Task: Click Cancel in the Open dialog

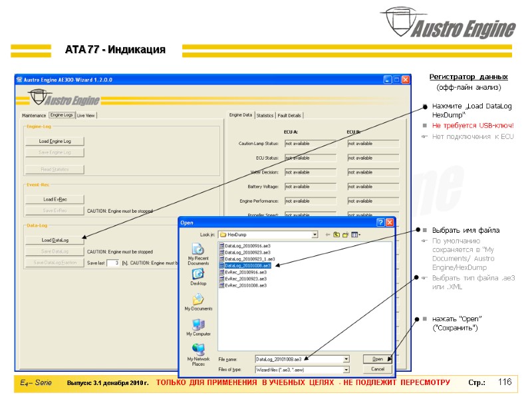Action: pos(377,369)
